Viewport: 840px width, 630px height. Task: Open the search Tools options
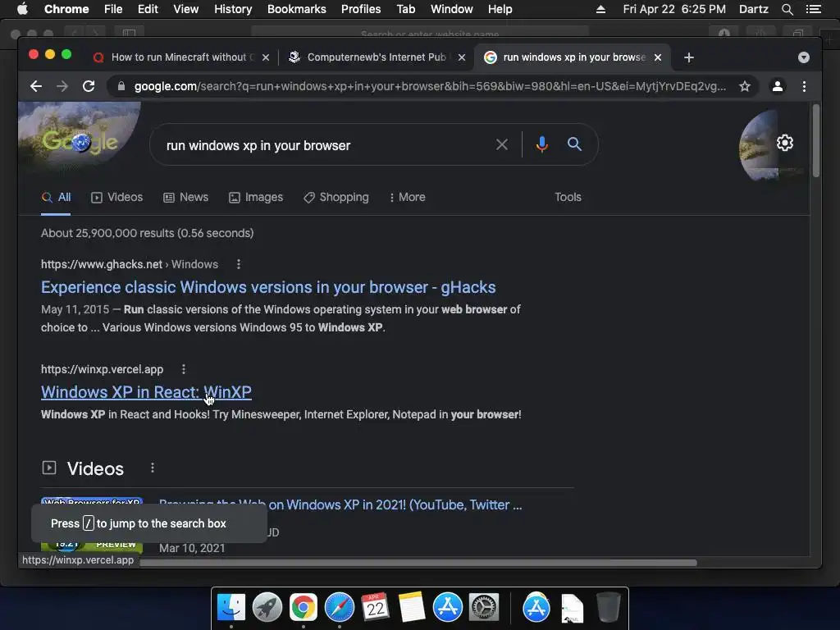click(x=568, y=197)
